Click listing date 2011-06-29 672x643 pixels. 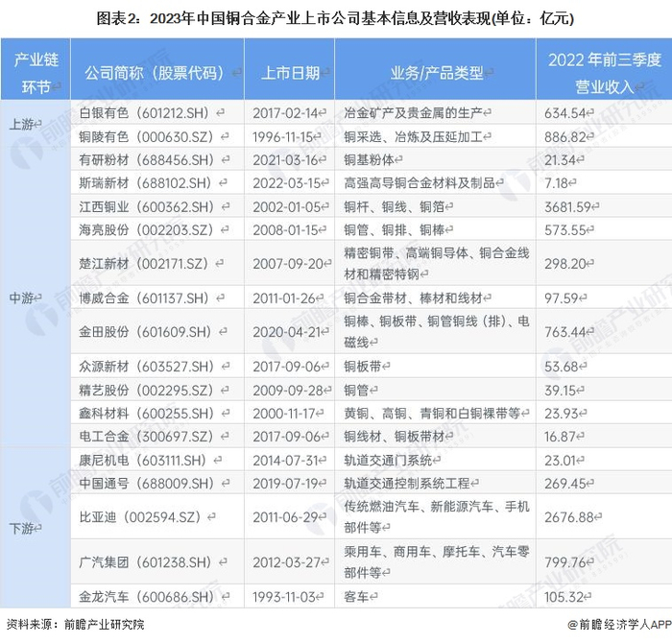(x=285, y=517)
